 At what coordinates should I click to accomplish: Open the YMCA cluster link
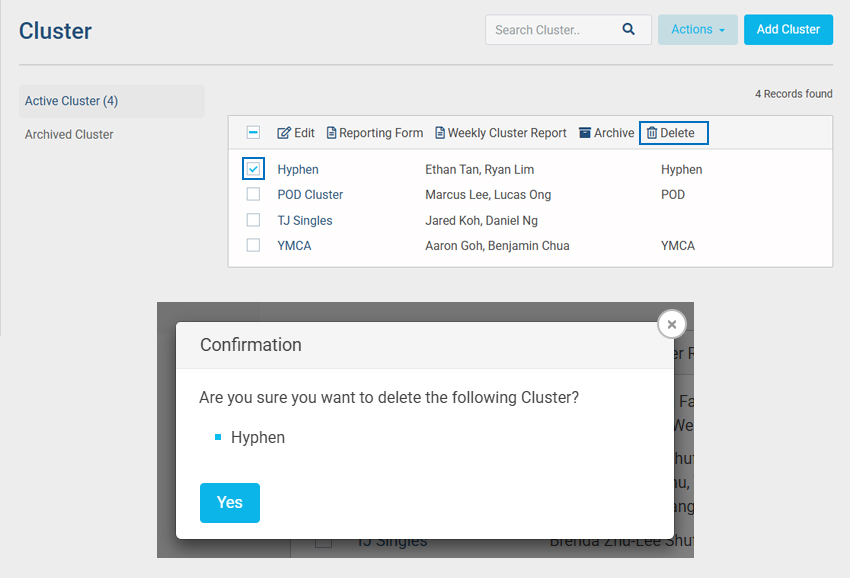tap(294, 246)
